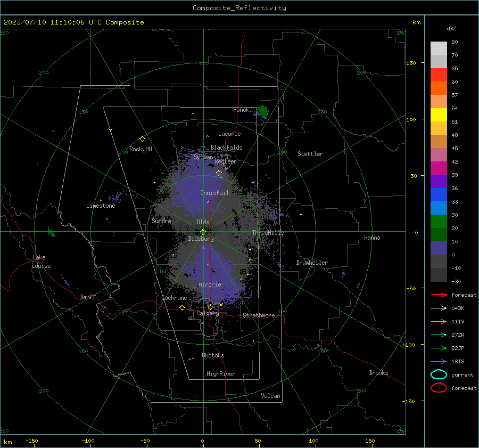Click the green 30 dBZ color swatch

[x=439, y=222]
